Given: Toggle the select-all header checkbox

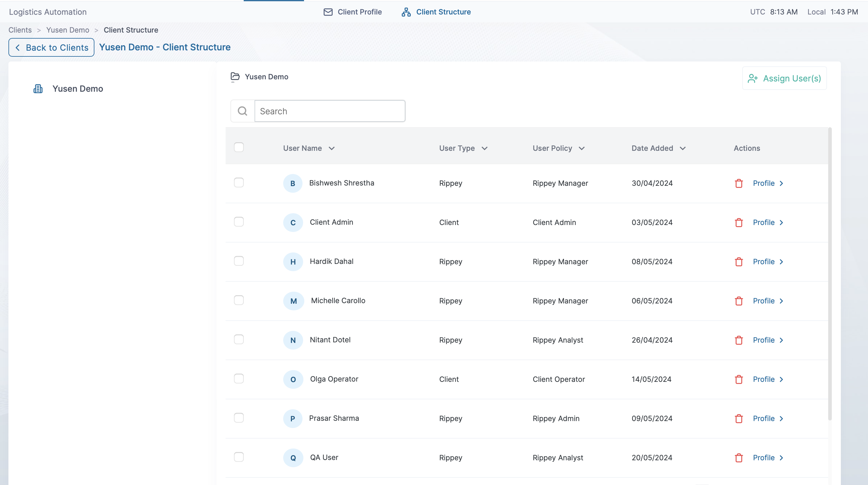Looking at the screenshot, I should 239,147.
